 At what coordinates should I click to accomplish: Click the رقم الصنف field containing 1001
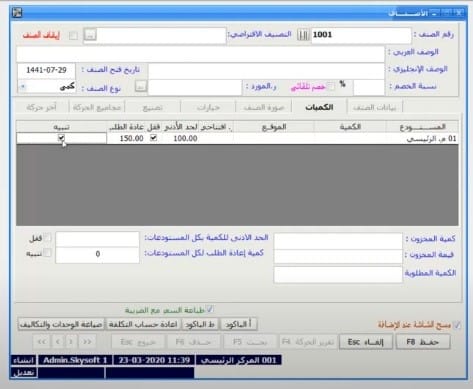click(361, 35)
